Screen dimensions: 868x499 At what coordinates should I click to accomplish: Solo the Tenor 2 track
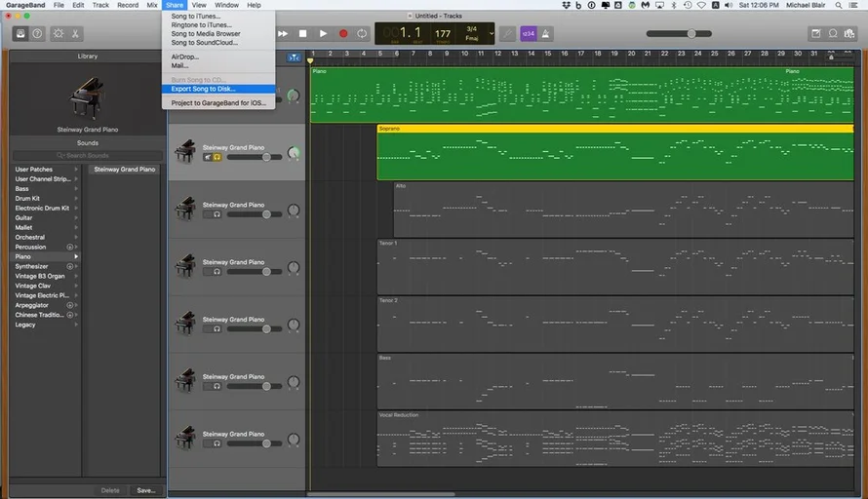point(217,329)
